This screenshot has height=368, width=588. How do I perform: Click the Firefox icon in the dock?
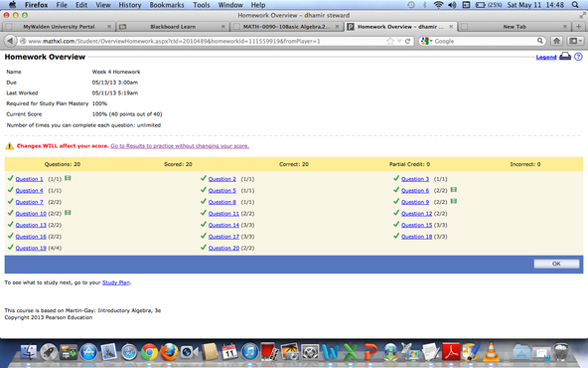(169, 352)
